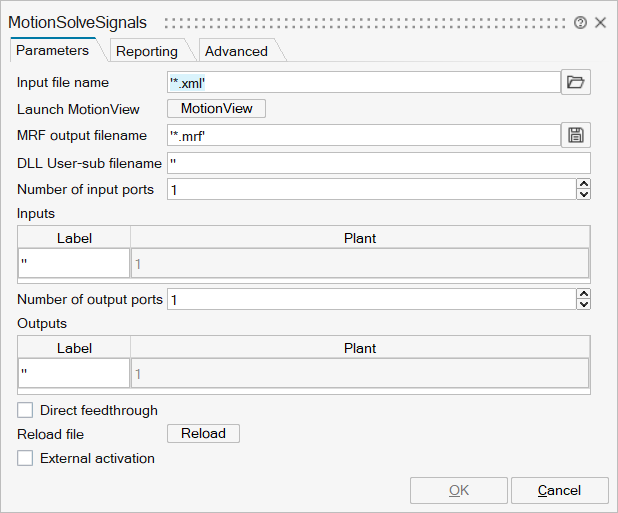
Task: Decrease number of input ports
Action: coord(584,194)
